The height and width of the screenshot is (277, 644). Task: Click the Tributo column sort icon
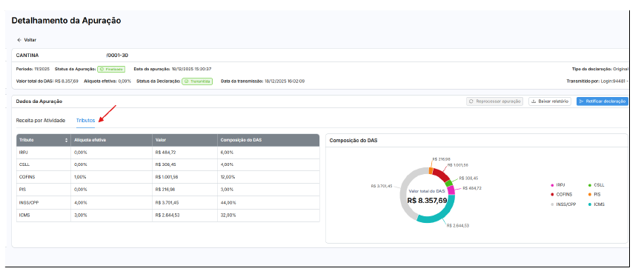67,140
